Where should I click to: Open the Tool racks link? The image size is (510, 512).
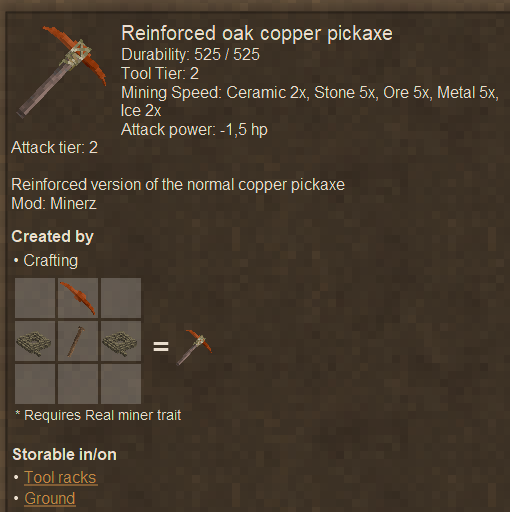click(60, 477)
